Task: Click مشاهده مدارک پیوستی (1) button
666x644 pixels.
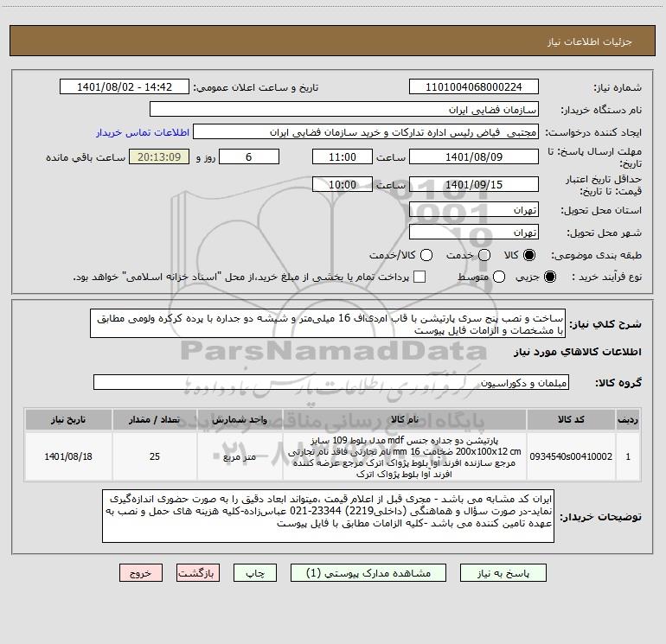Action: (x=368, y=573)
